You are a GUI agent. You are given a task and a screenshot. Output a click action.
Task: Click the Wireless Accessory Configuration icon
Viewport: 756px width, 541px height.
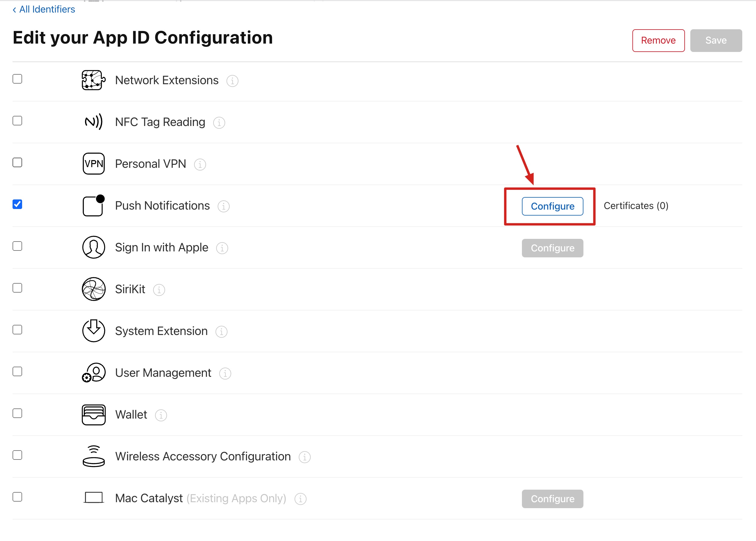[x=93, y=457]
